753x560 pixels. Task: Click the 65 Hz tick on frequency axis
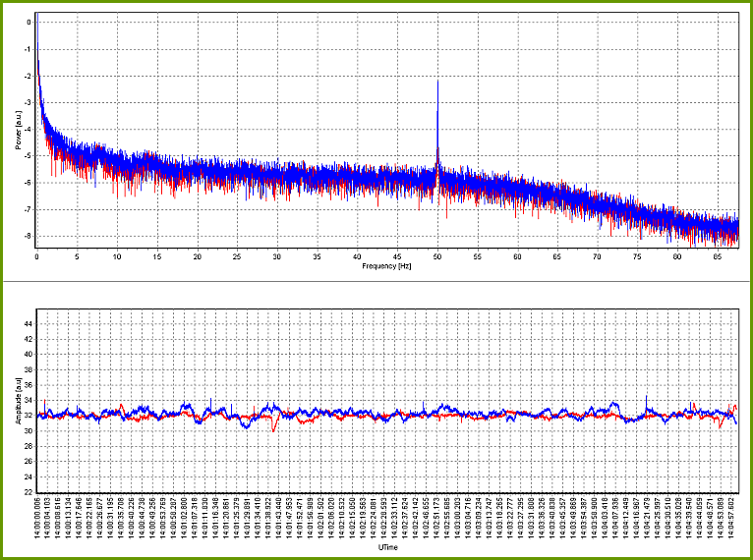(557, 256)
